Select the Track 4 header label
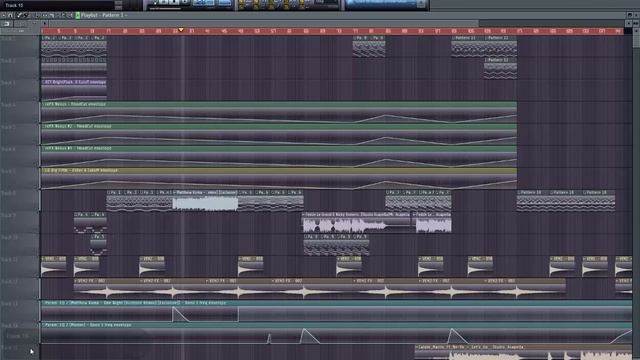This screenshot has height=360, width=640. 8,105
